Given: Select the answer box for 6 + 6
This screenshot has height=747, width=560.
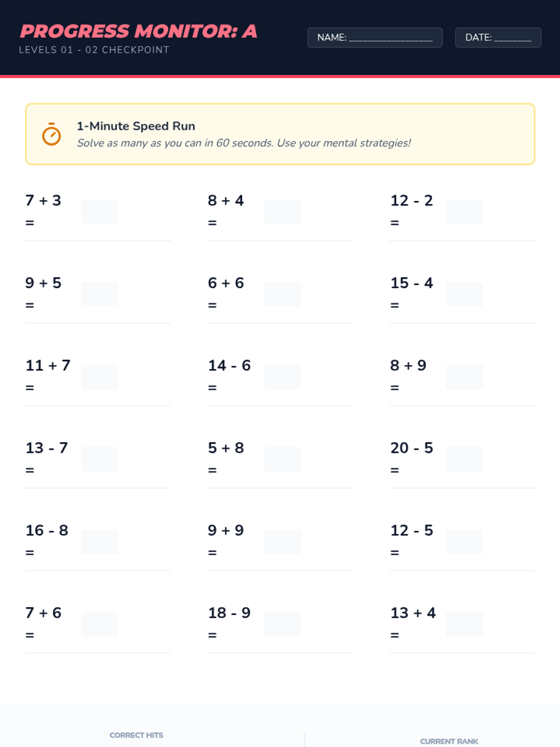Looking at the screenshot, I should coord(282,294).
